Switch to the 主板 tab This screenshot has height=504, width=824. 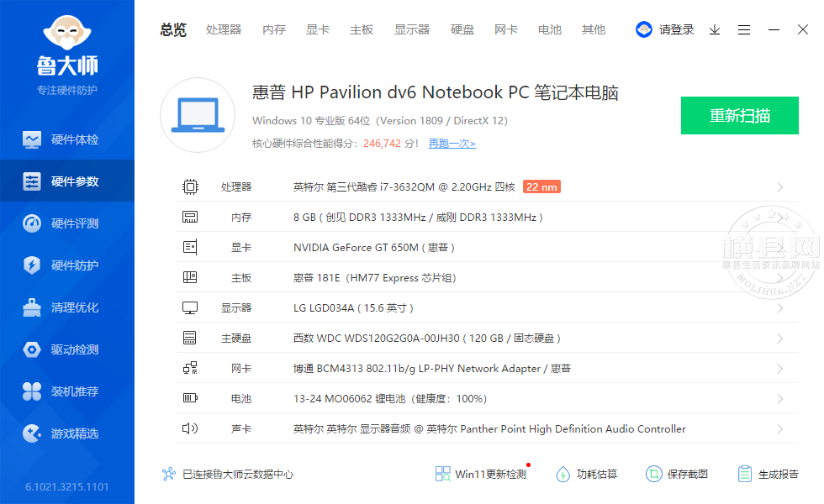pos(362,30)
